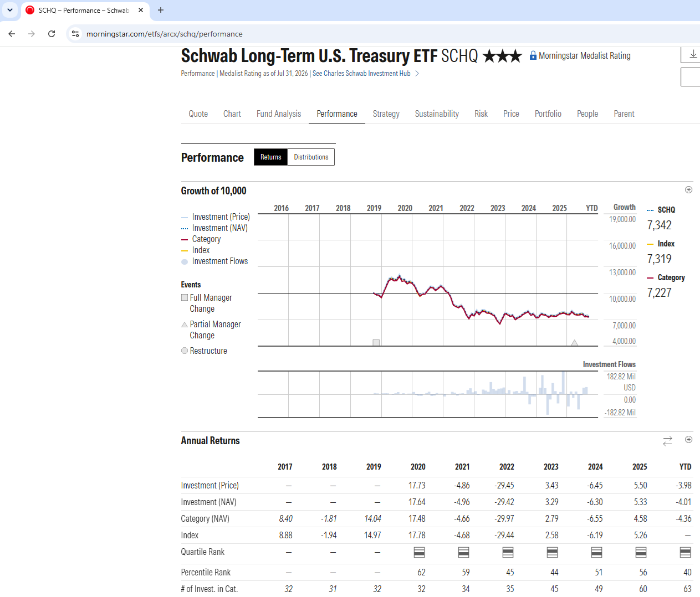Click the partial manager change triangle marker on chart
The width and height of the screenshot is (700, 597).
[575, 343]
